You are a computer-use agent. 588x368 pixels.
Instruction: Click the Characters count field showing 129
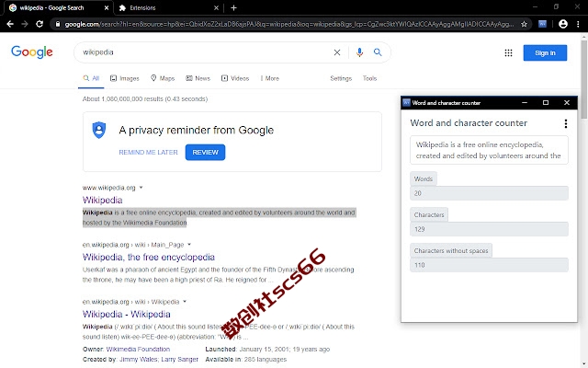coord(489,229)
